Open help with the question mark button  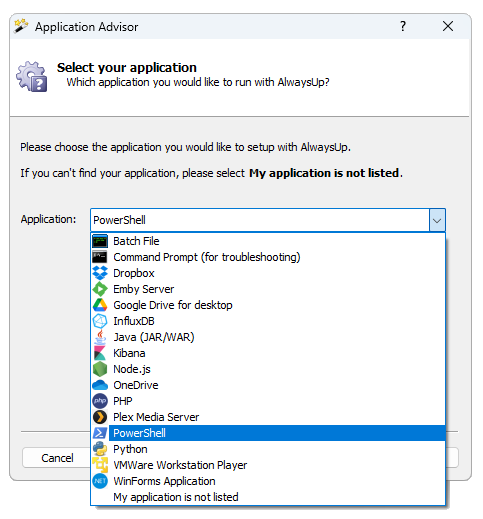(403, 26)
